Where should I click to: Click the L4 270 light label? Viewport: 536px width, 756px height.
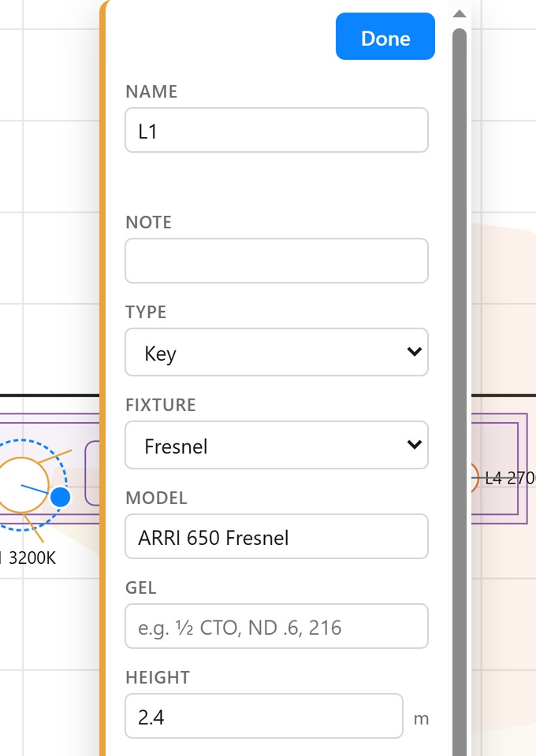pos(510,478)
